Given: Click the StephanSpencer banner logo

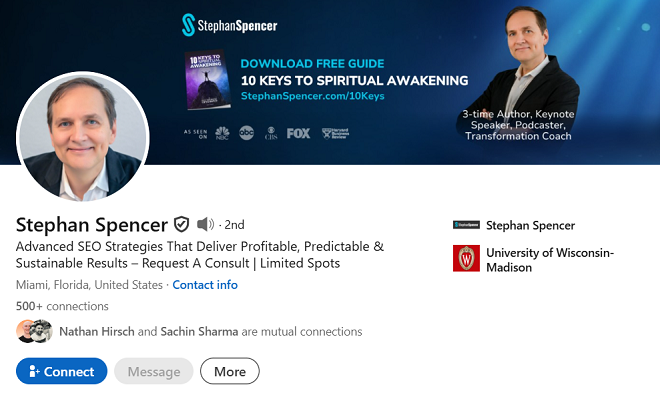Looking at the screenshot, I should (229, 25).
